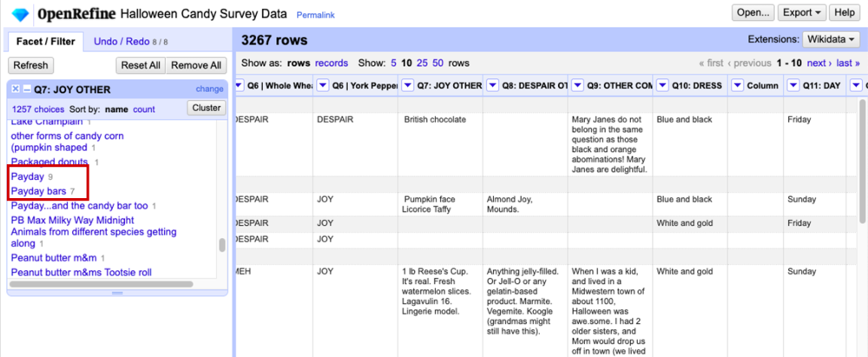Select Peanut butter m&ms Tootsie roll choice

[82, 272]
